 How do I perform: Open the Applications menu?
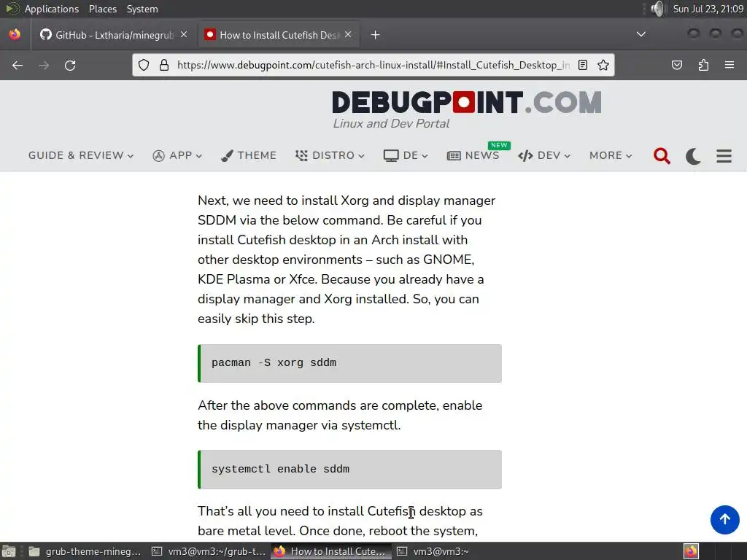[x=52, y=9]
